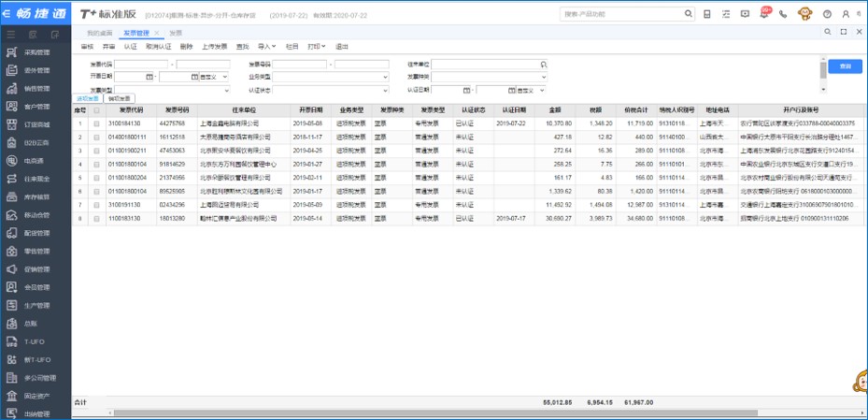This screenshot has width=868, height=420.
Task: Check the row with invoice number 89525905
Action: pyautogui.click(x=97, y=192)
